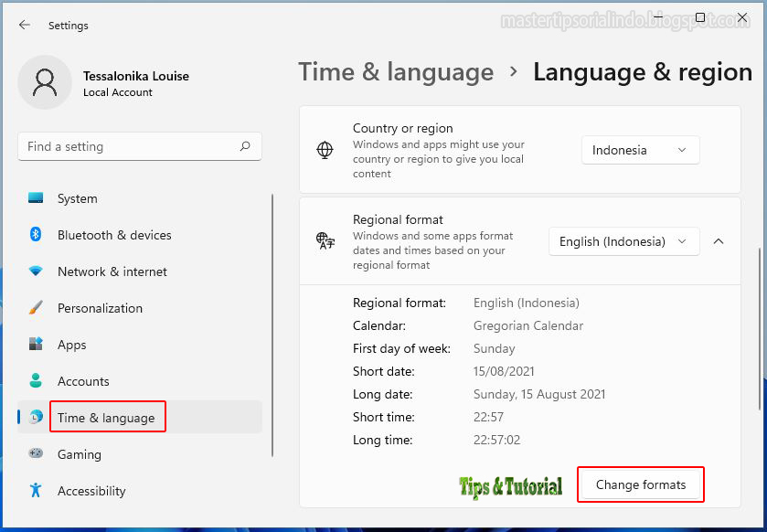Screen dimensions: 767x532
Task: Collapse the Regional format details chevron
Action: (x=719, y=241)
